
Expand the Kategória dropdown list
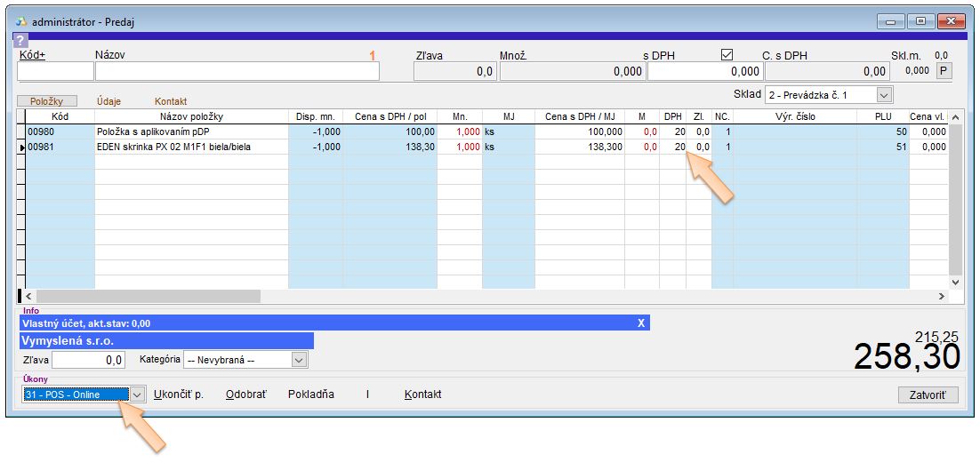[299, 360]
